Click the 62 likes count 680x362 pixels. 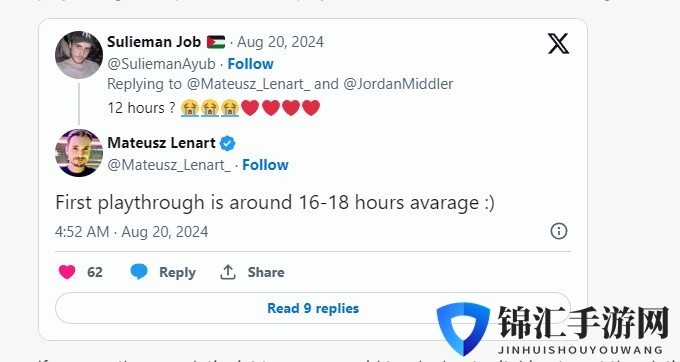point(95,272)
